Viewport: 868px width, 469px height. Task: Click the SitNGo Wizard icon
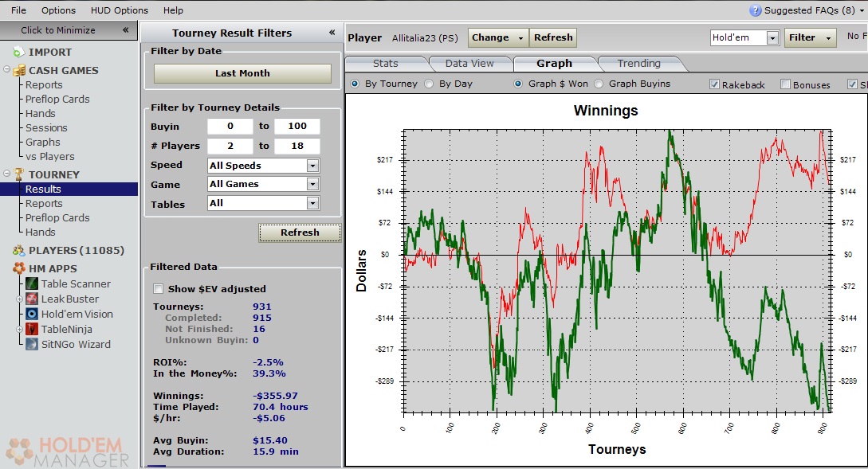click(31, 345)
